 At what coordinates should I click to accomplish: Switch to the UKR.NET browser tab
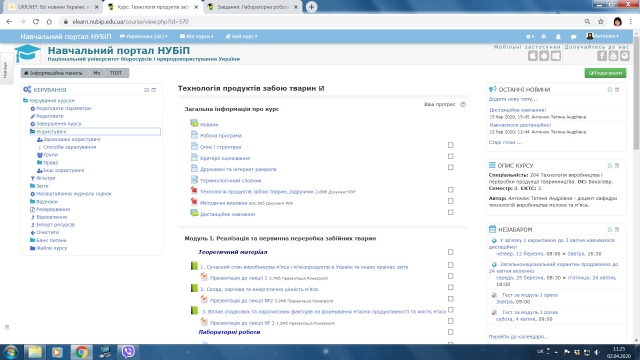[54, 7]
